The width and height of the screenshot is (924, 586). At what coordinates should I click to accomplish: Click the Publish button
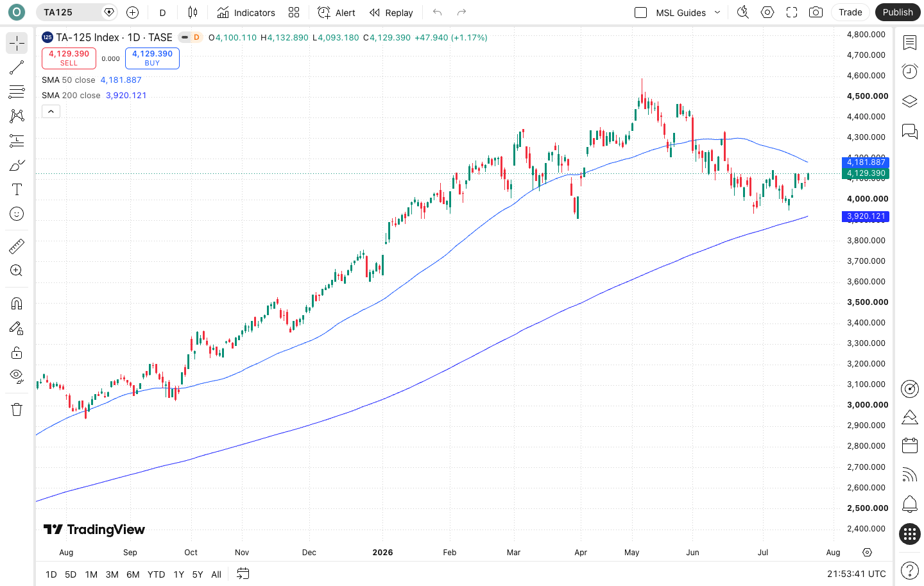pos(897,12)
